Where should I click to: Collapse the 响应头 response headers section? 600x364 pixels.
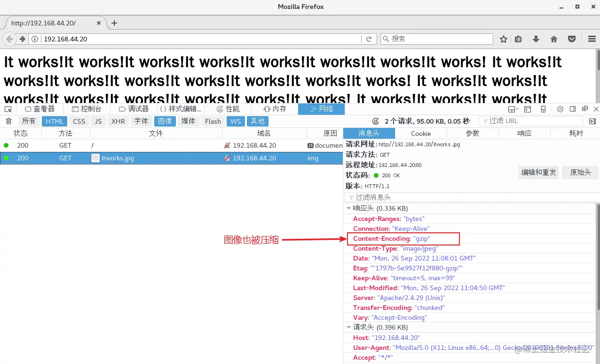tap(348, 208)
